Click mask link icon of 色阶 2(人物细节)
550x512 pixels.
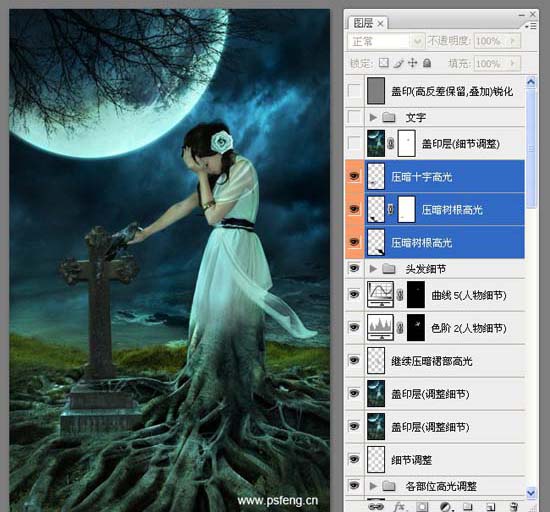[x=400, y=328]
